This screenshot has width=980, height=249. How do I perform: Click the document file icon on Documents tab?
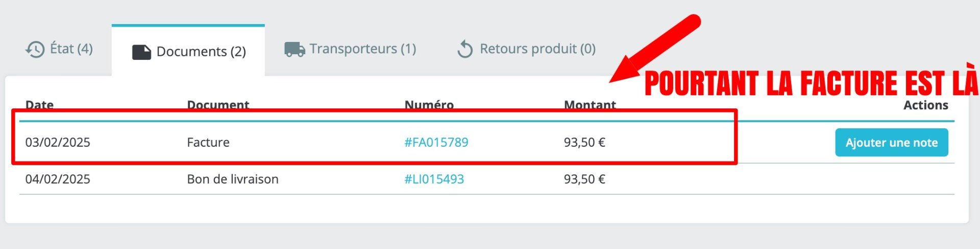[x=141, y=52]
